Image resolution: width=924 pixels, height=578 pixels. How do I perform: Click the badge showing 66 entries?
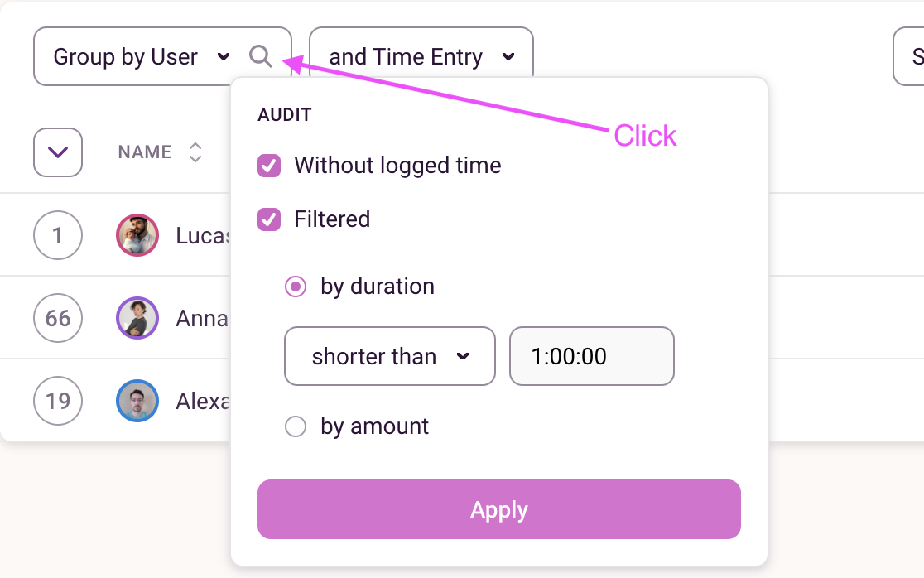point(58,318)
